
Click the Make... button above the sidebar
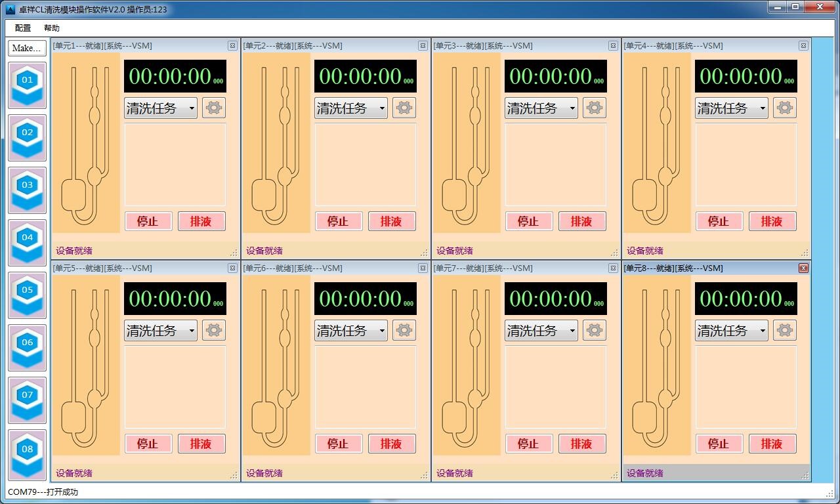(27, 48)
